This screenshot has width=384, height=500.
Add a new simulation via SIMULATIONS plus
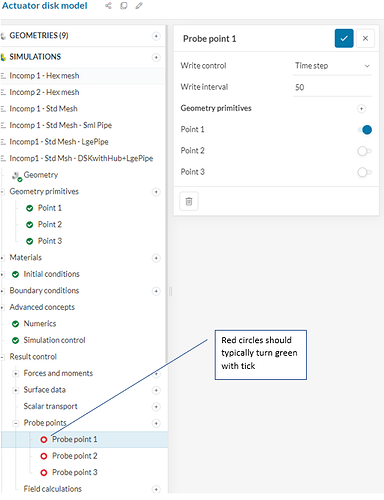pyautogui.click(x=156, y=57)
